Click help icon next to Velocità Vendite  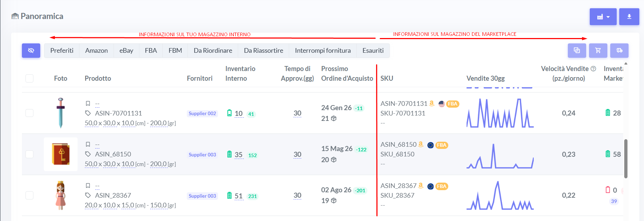pos(593,69)
